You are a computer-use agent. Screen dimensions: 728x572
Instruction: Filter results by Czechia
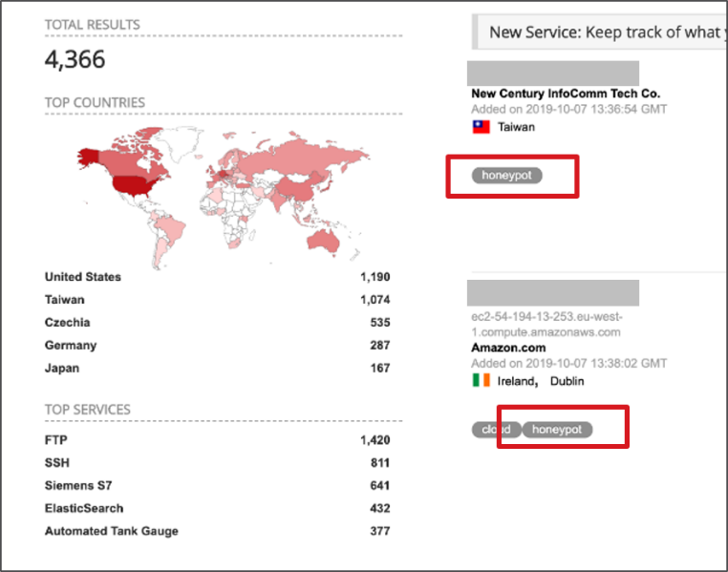coord(68,323)
